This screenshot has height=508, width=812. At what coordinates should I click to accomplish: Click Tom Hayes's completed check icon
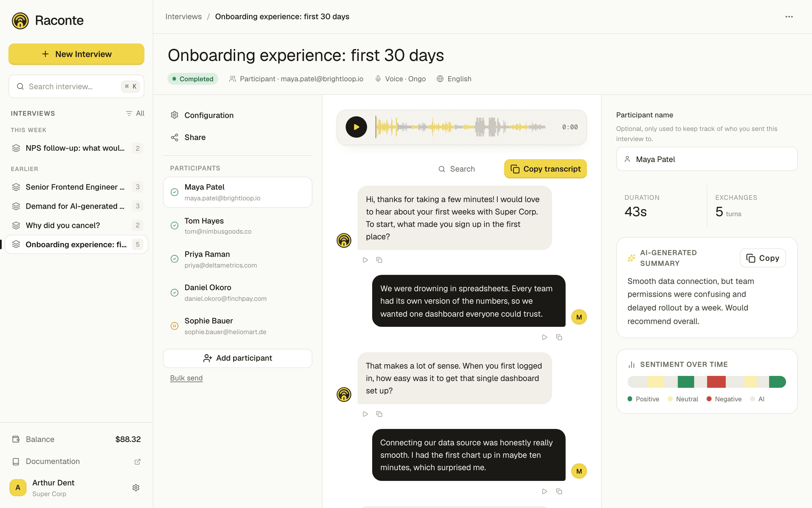point(174,226)
